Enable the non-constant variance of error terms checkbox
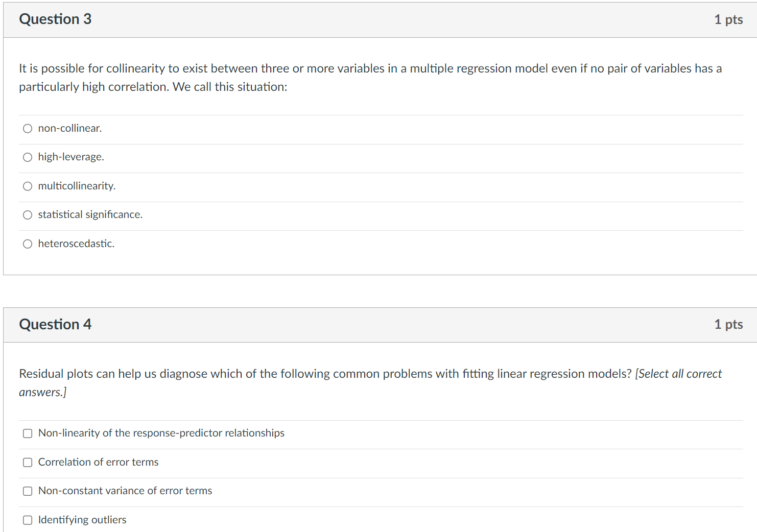757x532 pixels. (28, 491)
